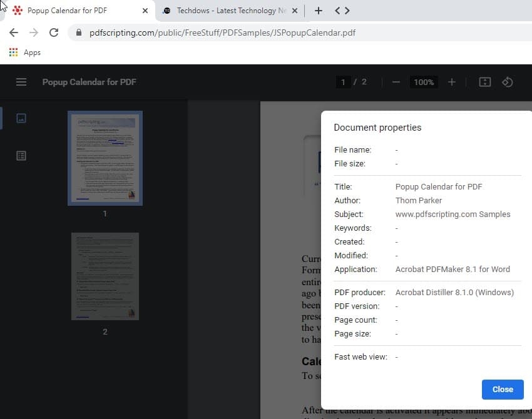
Task: Reload the page in the browser
Action: click(54, 33)
